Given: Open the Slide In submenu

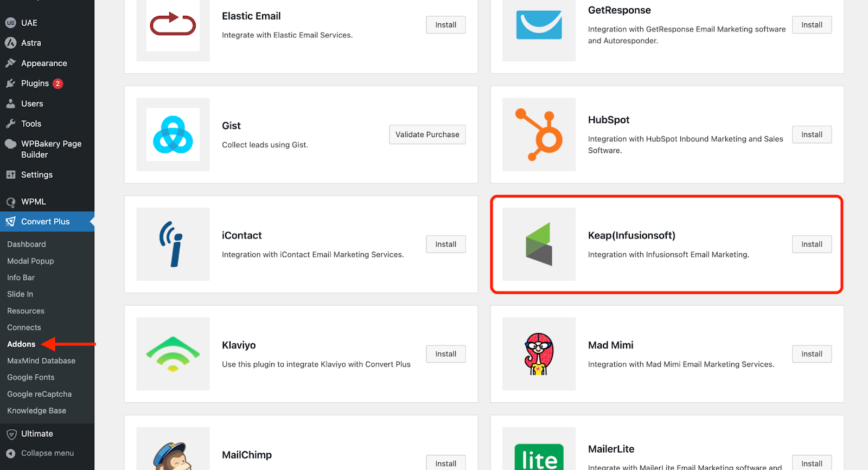Looking at the screenshot, I should [x=20, y=294].
